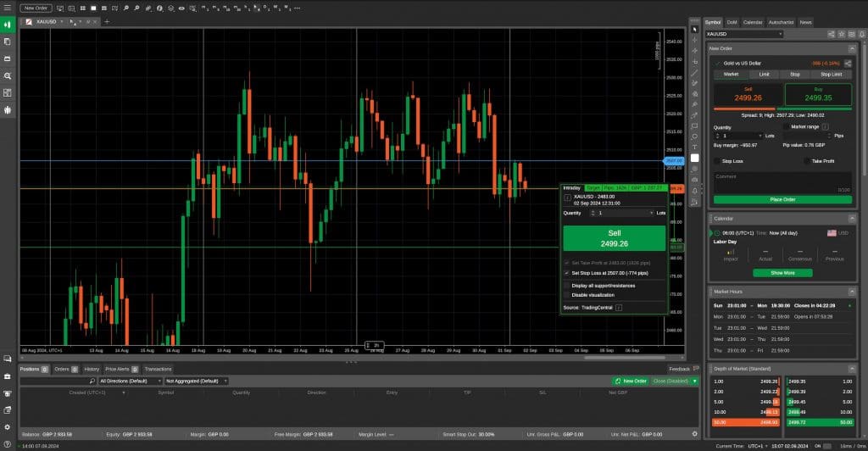This screenshot has height=451, width=868.
Task: Open the All Directions filter dropdown
Action: click(x=131, y=381)
